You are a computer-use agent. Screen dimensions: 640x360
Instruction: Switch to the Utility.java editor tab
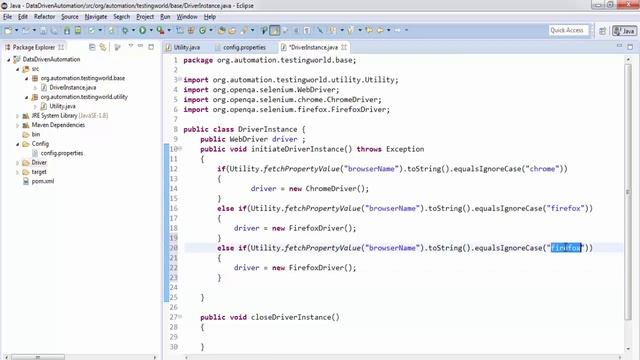pos(183,47)
